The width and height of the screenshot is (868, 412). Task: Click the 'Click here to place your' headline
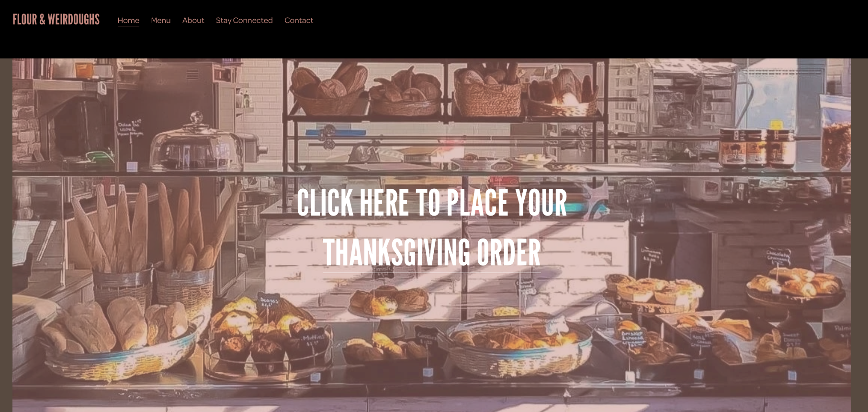tap(432, 203)
